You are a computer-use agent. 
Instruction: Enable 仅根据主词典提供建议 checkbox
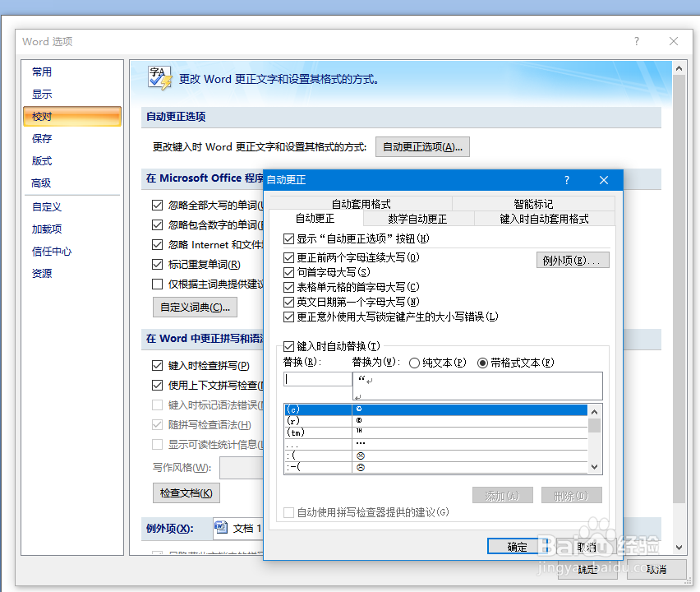click(x=157, y=284)
